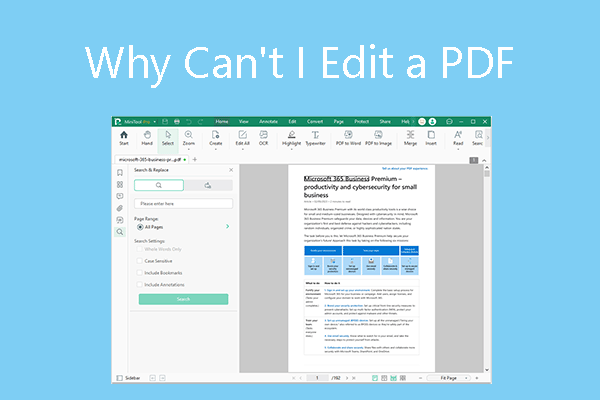Screen dimensions: 600x400
Task: Click the Redo arrow in title bar
Action: click(x=200, y=121)
